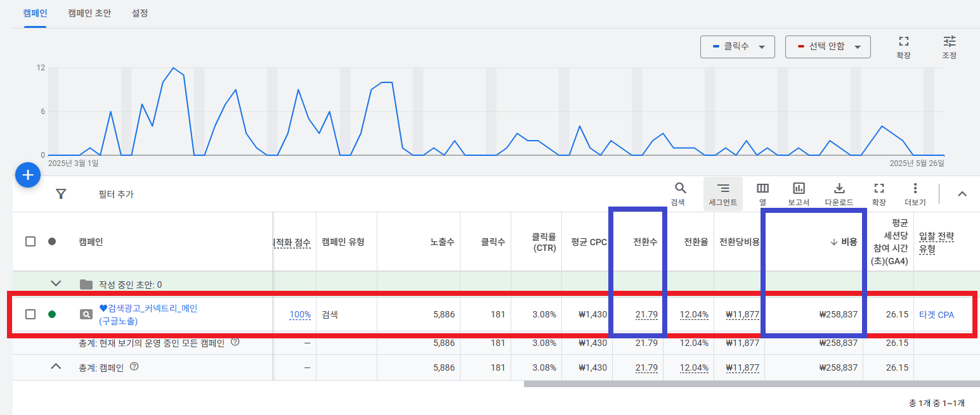
Task: Click the 타겟 CPA bidding strategy link
Action: [x=938, y=315]
